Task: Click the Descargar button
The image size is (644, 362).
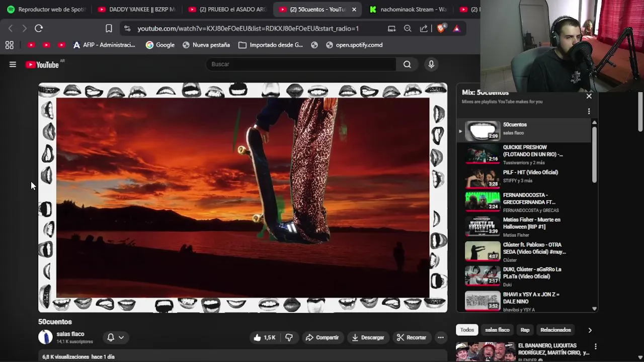Action: click(x=368, y=337)
